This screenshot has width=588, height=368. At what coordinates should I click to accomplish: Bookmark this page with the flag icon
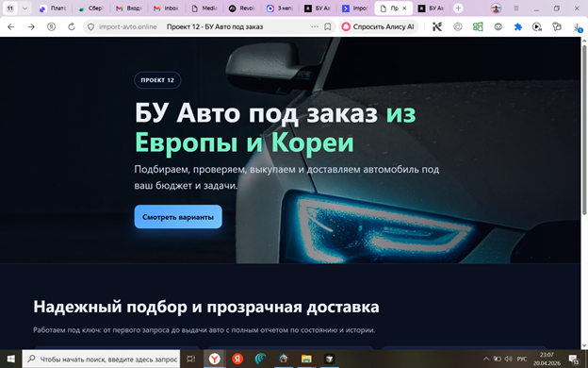click(327, 26)
